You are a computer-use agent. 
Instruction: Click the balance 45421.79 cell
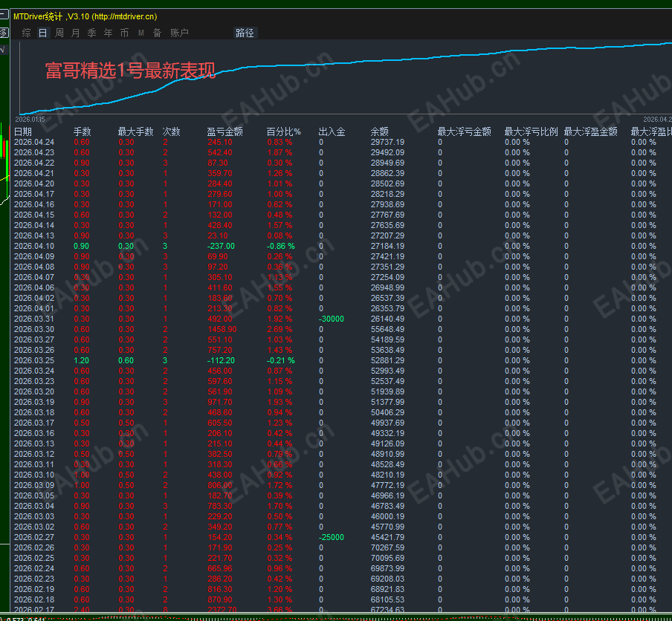(387, 538)
